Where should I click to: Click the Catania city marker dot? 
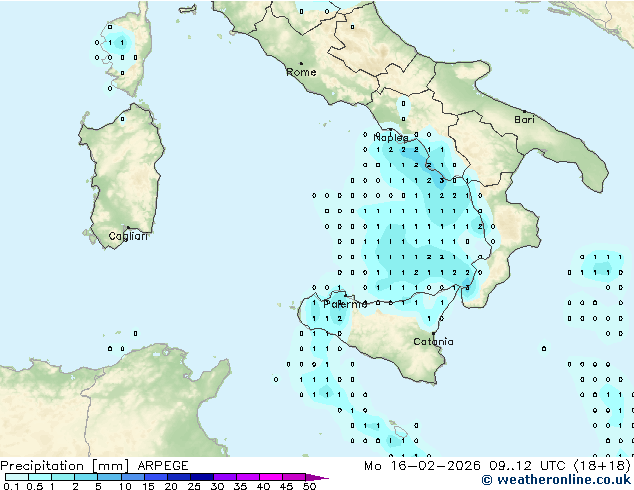click(x=433, y=334)
